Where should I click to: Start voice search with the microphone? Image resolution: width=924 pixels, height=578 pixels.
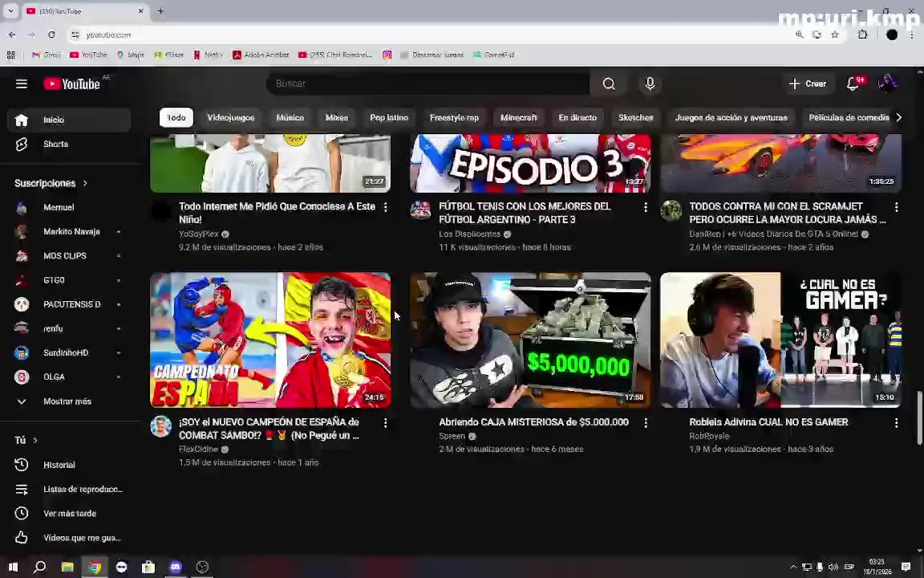(650, 83)
